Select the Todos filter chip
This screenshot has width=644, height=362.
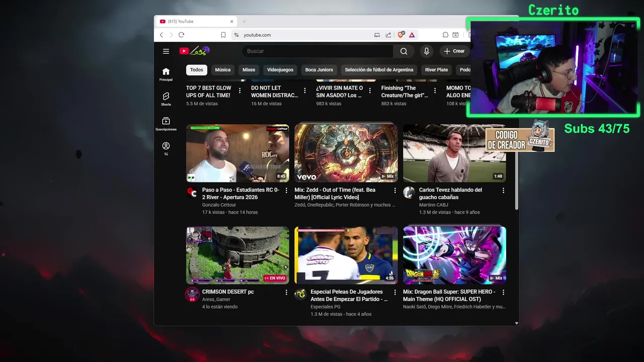pos(197,70)
